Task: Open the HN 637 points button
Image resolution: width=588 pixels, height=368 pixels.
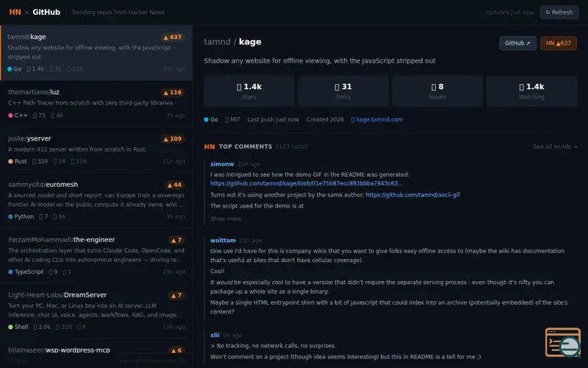Action: pos(559,43)
